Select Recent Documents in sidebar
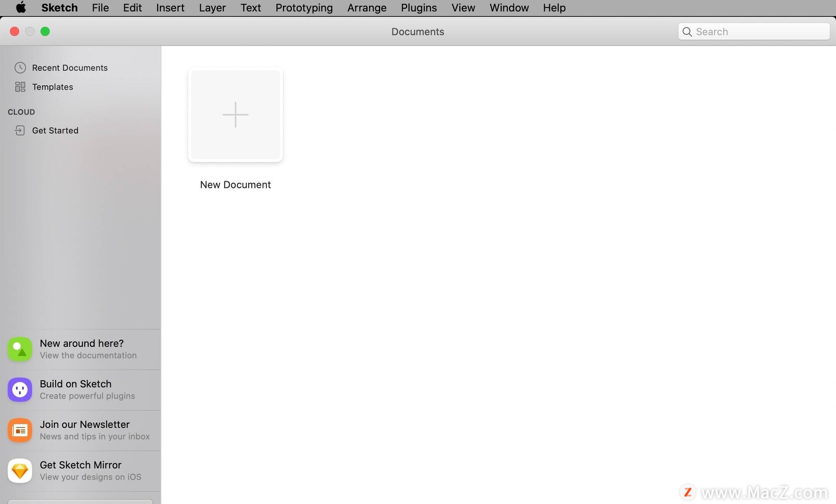 [70, 67]
